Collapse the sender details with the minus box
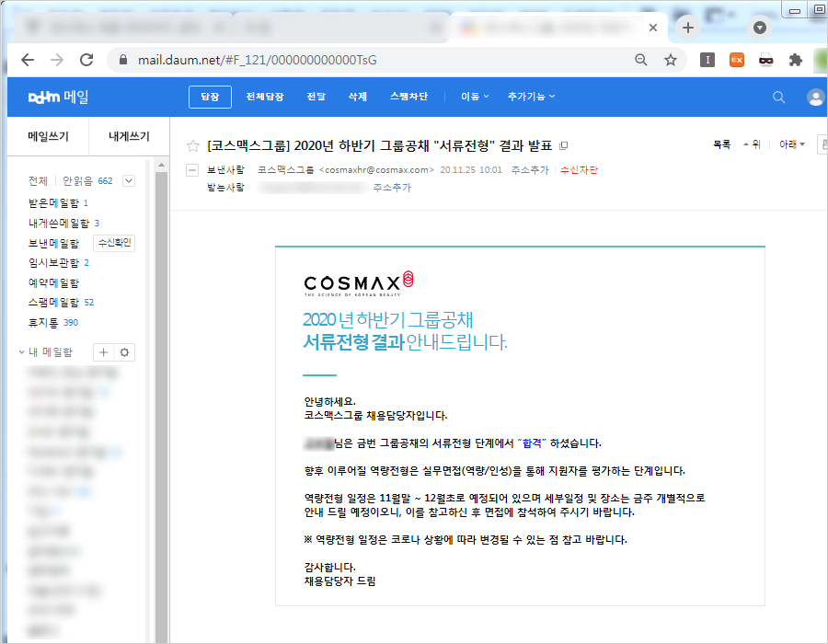 [x=192, y=170]
